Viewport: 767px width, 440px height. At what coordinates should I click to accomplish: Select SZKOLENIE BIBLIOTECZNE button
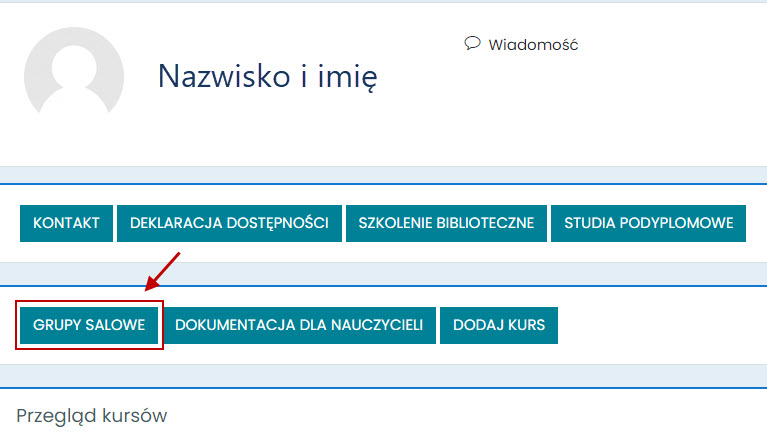(446, 223)
